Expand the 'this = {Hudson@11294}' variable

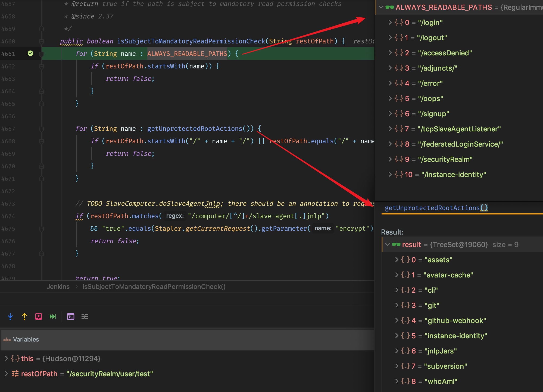[7, 358]
